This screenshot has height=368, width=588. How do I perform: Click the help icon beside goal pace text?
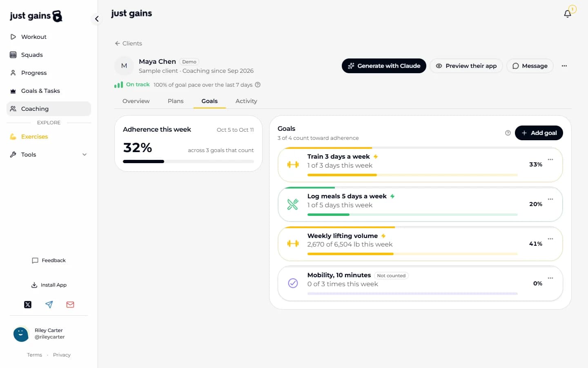[x=258, y=85]
